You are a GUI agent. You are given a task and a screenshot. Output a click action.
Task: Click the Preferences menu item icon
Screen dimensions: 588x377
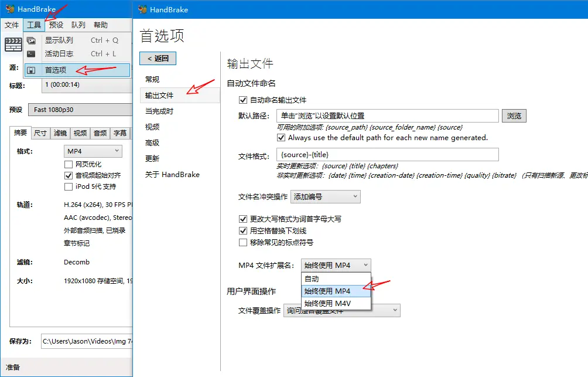[x=32, y=70]
